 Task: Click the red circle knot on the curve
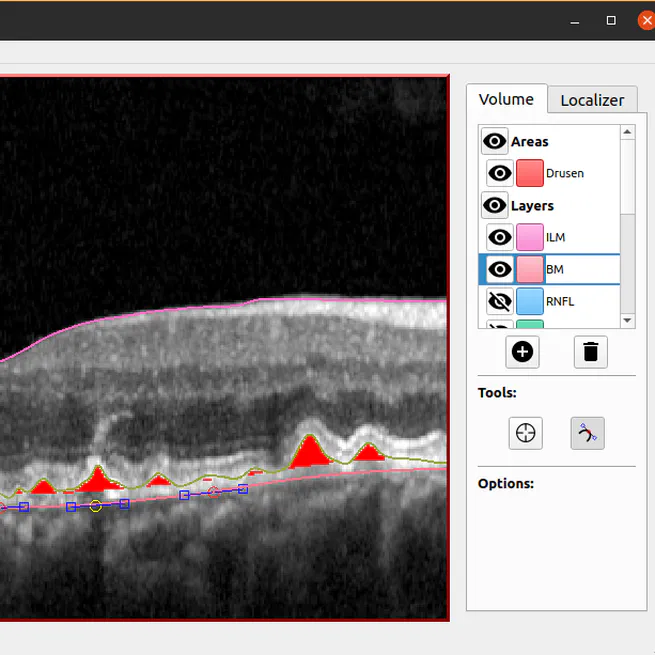[x=212, y=490]
